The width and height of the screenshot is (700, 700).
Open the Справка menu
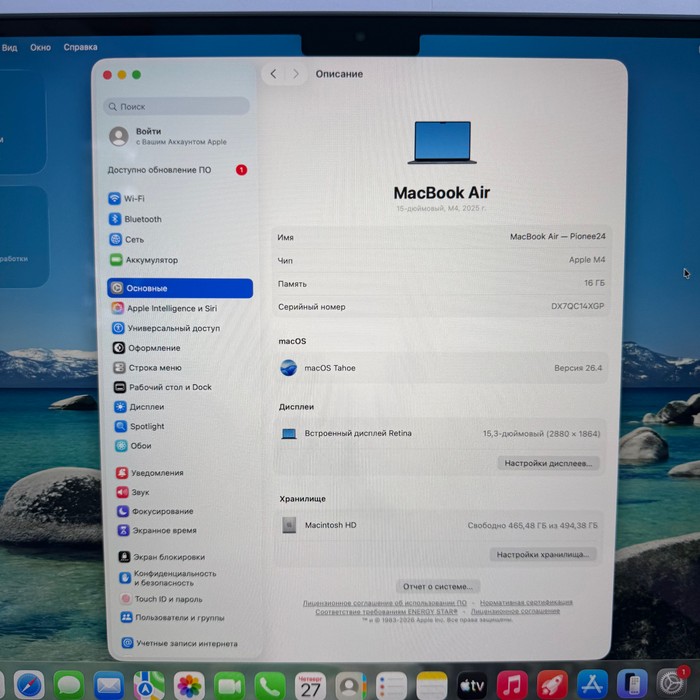coord(80,47)
